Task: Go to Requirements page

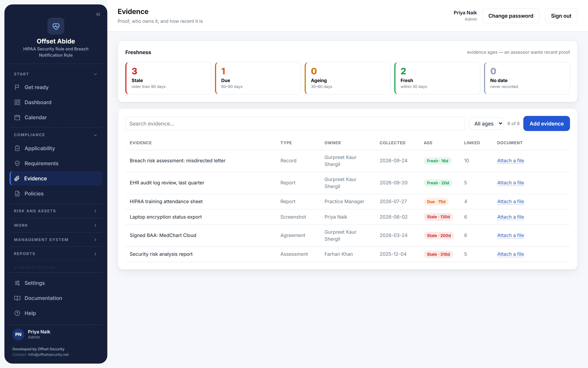Action: pyautogui.click(x=56, y=163)
